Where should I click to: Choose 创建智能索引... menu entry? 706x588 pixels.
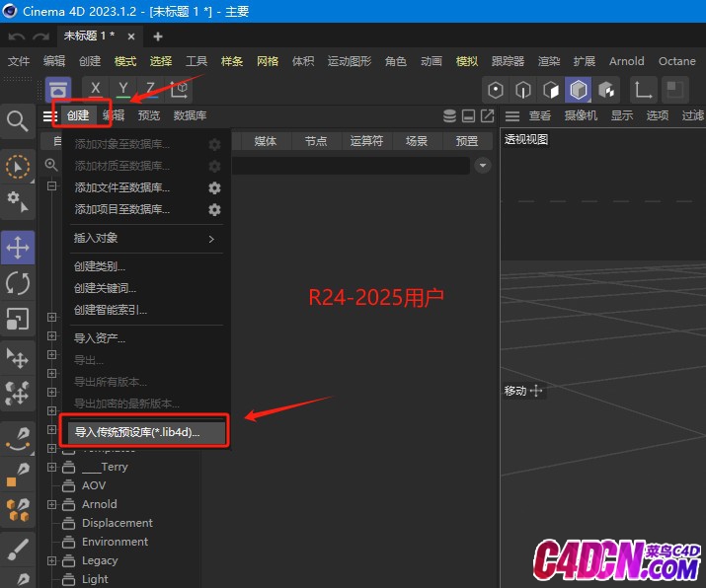[111, 310]
